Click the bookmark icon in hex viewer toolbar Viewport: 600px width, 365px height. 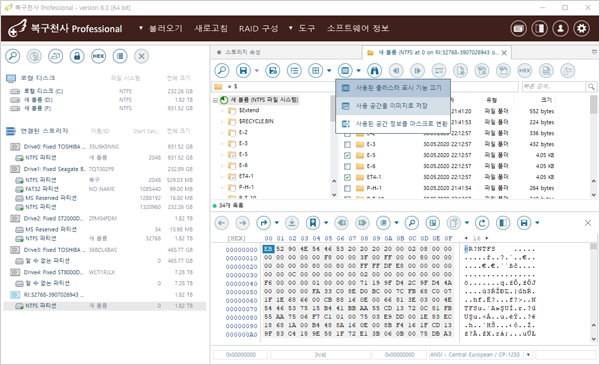click(x=313, y=223)
